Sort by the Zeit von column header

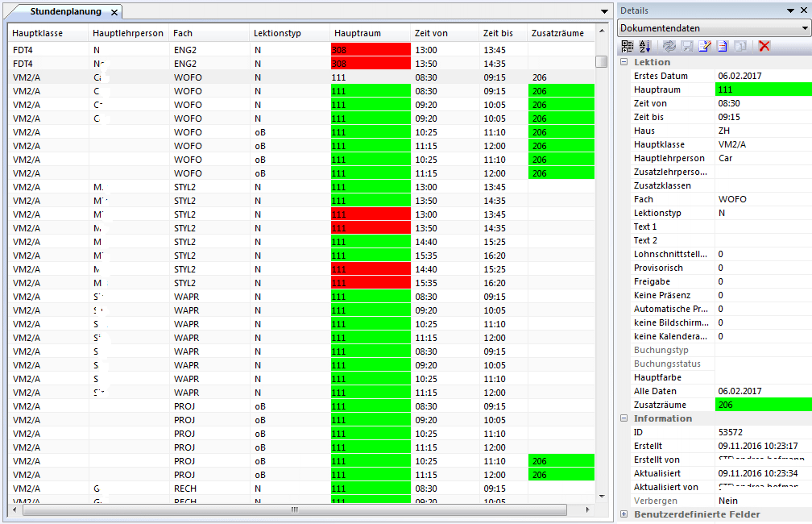coord(431,33)
